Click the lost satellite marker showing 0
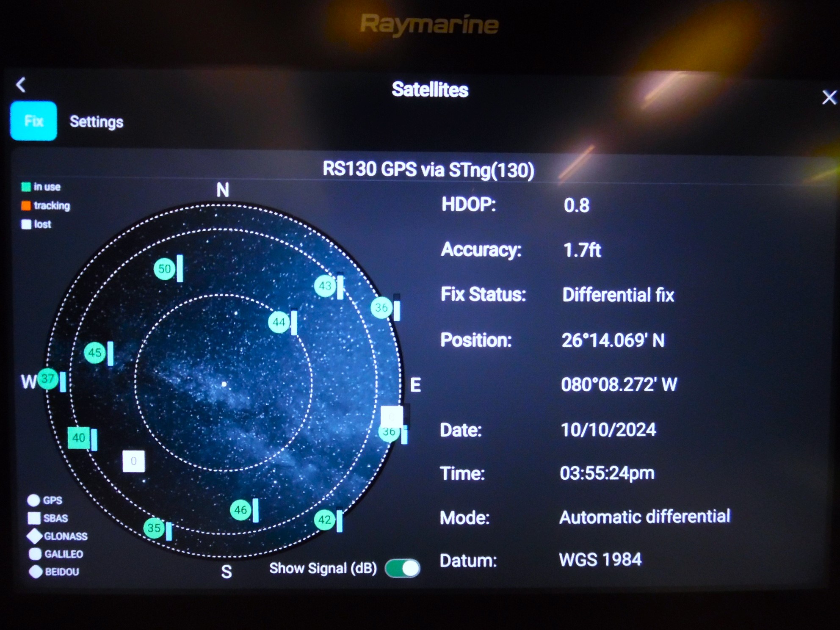The width and height of the screenshot is (840, 630). coord(134,461)
